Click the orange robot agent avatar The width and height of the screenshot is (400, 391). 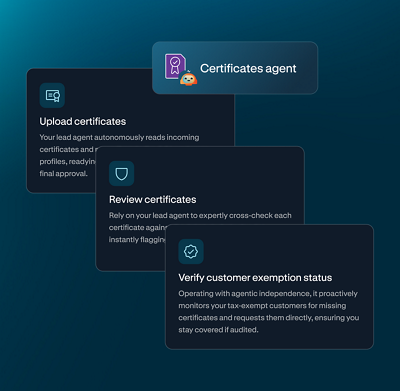[x=188, y=78]
